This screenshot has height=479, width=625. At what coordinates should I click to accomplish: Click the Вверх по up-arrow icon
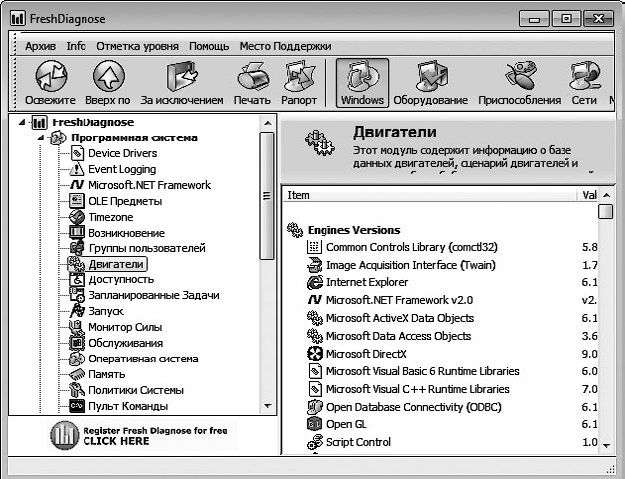(x=107, y=77)
